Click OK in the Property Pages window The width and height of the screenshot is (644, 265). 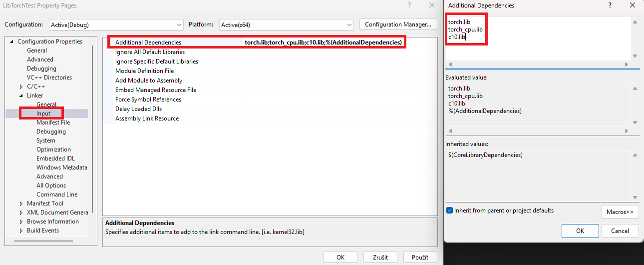(x=340, y=257)
